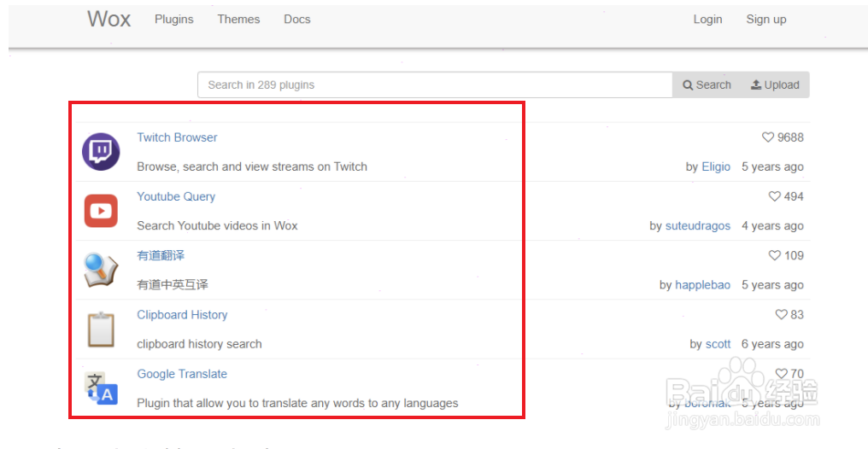Click 'Browse, search and view streams on Twitch' text
The width and height of the screenshot is (868, 449).
252,166
